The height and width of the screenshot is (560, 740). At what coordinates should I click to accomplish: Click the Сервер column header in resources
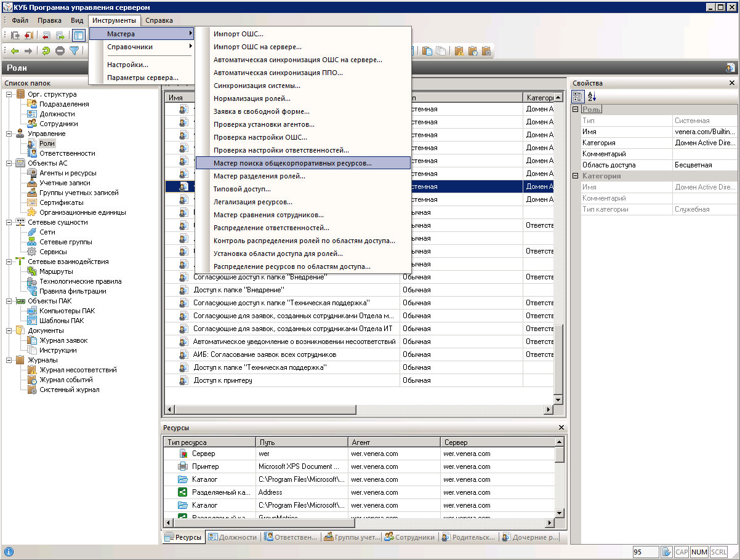coord(455,442)
